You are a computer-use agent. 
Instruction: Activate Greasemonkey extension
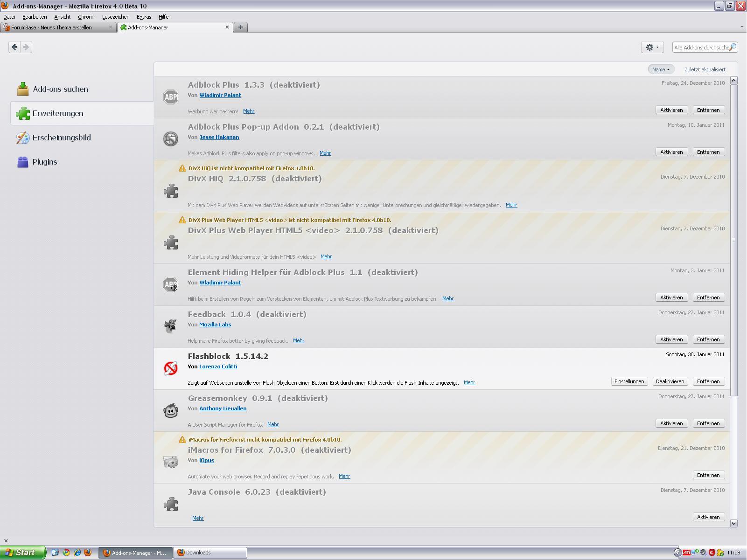click(x=671, y=423)
